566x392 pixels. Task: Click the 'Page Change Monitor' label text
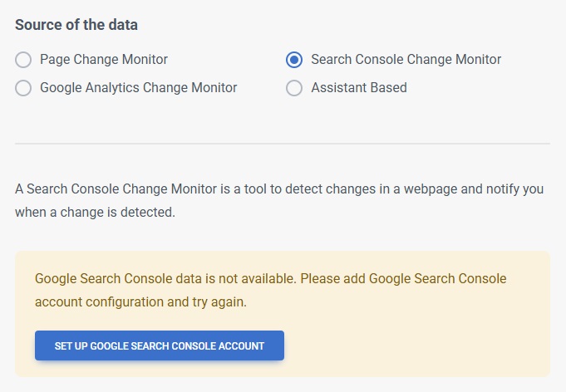pyautogui.click(x=103, y=60)
